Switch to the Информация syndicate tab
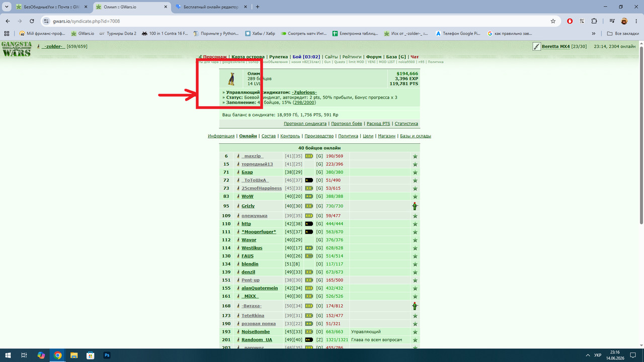Viewport: 644px width, 362px height. (x=221, y=136)
